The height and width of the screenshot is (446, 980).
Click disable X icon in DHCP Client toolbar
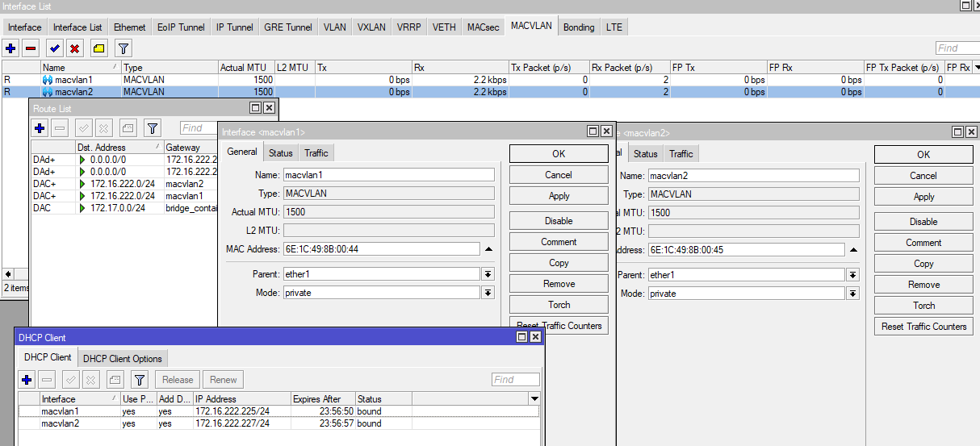(x=91, y=379)
